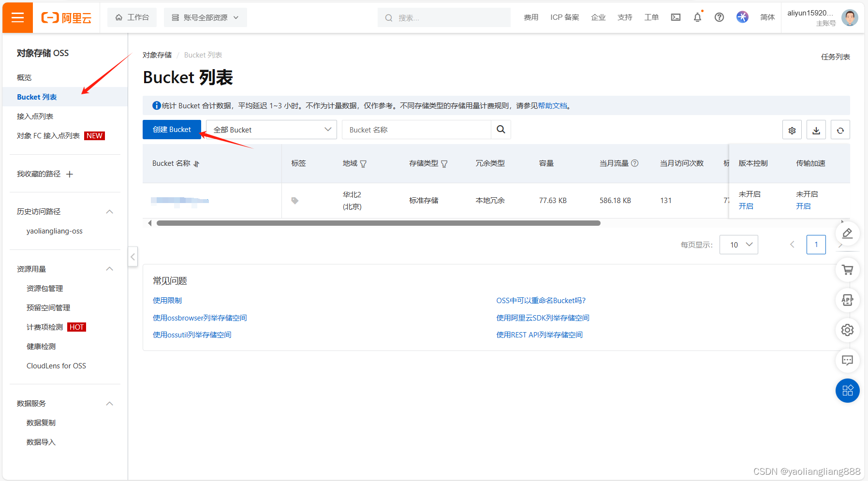Select 概览 in the sidebar
Viewport: 868px width, 481px height.
click(x=24, y=77)
